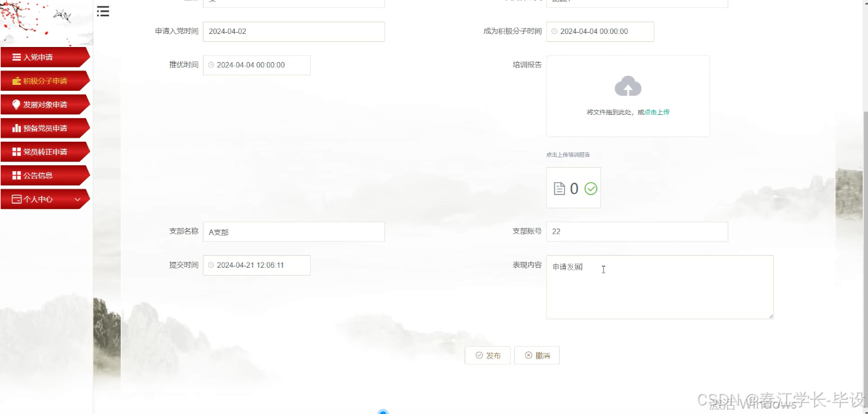Click the green checkmark on uploaded file
868x414 pixels.
[591, 189]
